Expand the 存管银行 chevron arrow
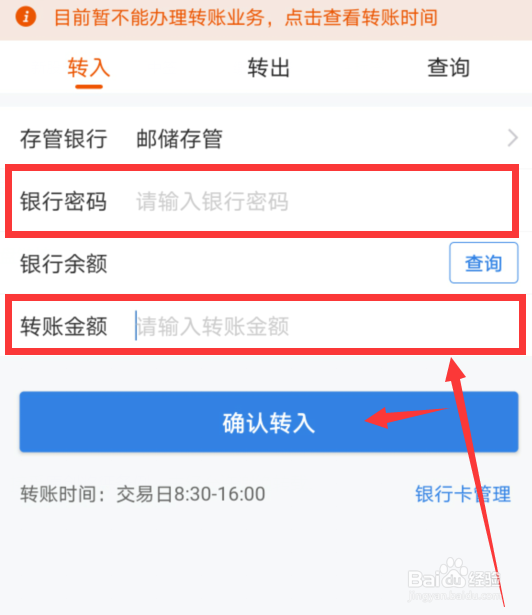 [x=513, y=138]
